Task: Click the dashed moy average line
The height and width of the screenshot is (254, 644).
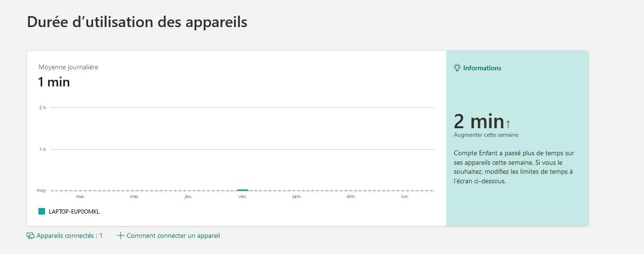Action: click(243, 190)
